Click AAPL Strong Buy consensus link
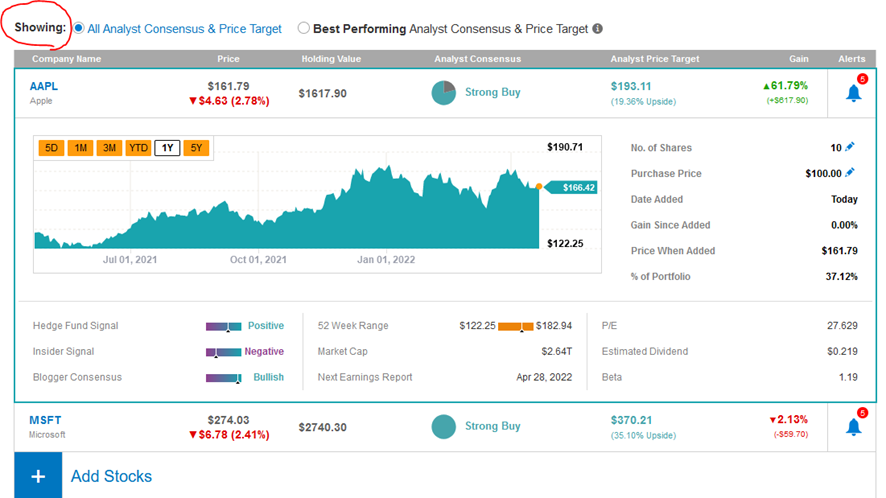 coord(493,92)
